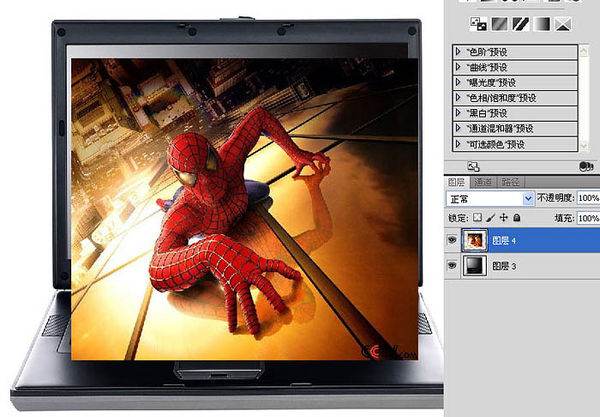Image resolution: width=600 pixels, height=417 pixels.
Task: Select the 图层 3 thumbnail
Action: tap(474, 266)
